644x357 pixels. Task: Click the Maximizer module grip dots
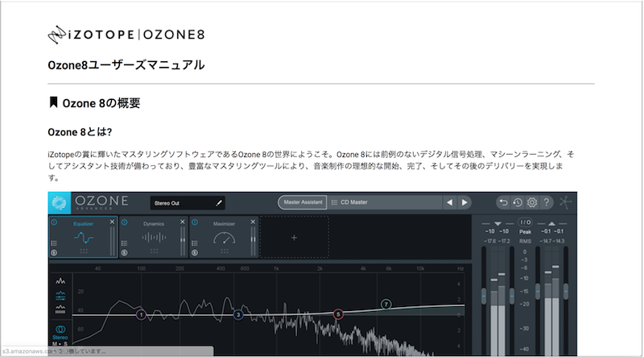(225, 251)
